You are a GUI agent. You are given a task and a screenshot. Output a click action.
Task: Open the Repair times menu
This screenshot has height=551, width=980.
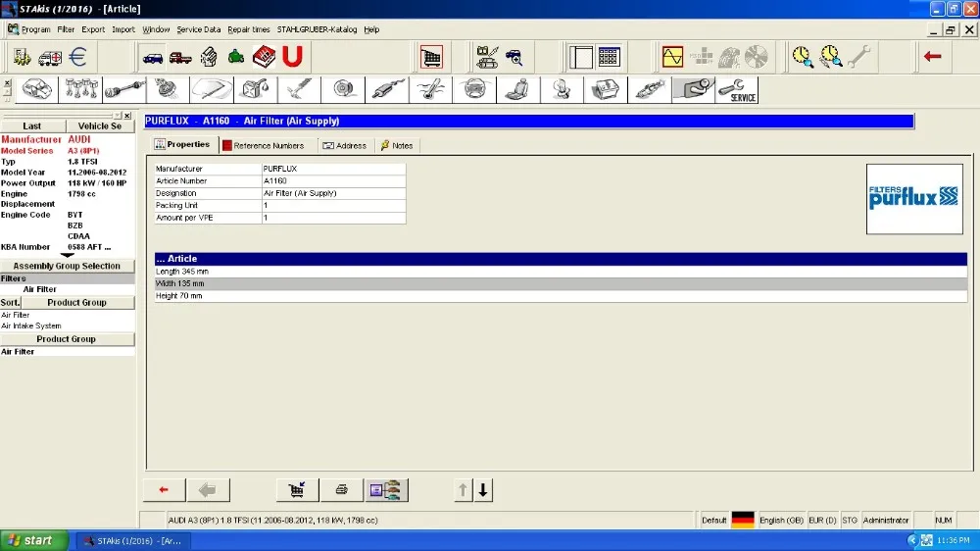tap(249, 29)
